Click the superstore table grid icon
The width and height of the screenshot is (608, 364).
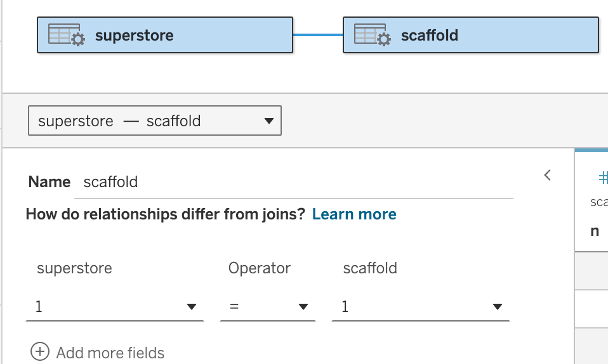pyautogui.click(x=66, y=35)
